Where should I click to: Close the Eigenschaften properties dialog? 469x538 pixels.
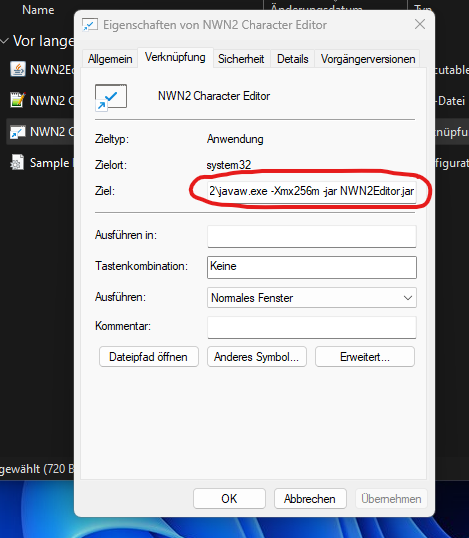(x=420, y=24)
